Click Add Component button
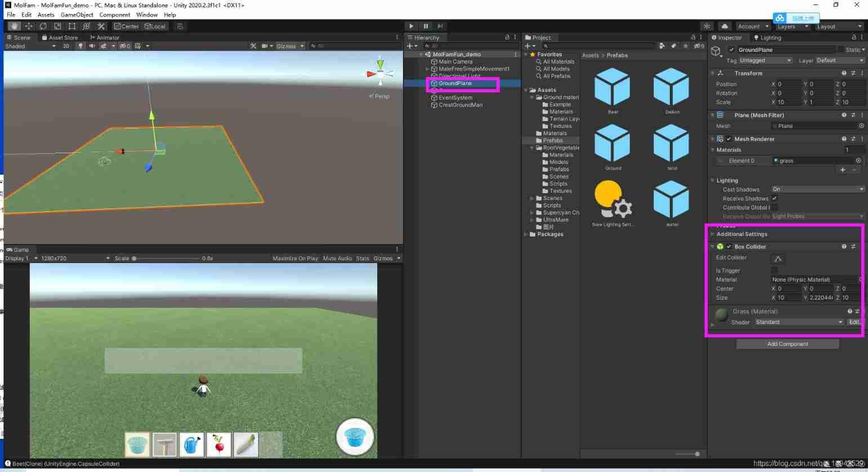Screen dimensions: 868x472 [x=788, y=344]
